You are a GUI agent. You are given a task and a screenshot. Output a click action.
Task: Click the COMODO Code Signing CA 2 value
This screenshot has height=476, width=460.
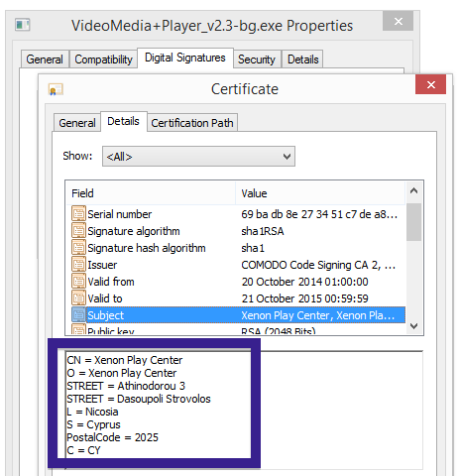point(318,265)
